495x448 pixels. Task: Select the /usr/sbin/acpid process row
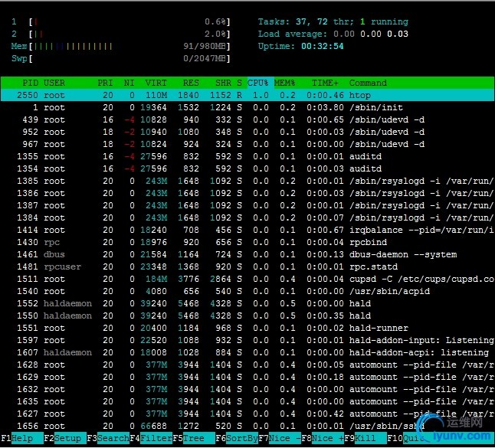point(247,292)
